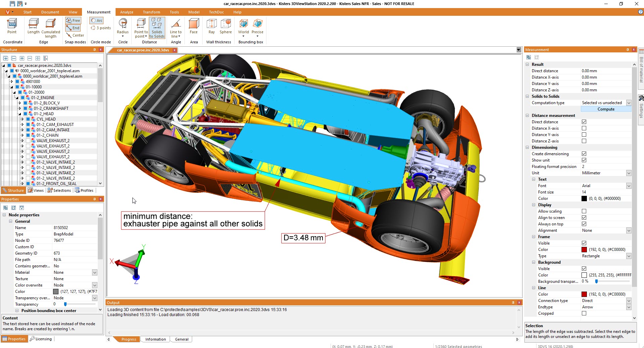Choose the Precise bounding box tool

pyautogui.click(x=257, y=28)
